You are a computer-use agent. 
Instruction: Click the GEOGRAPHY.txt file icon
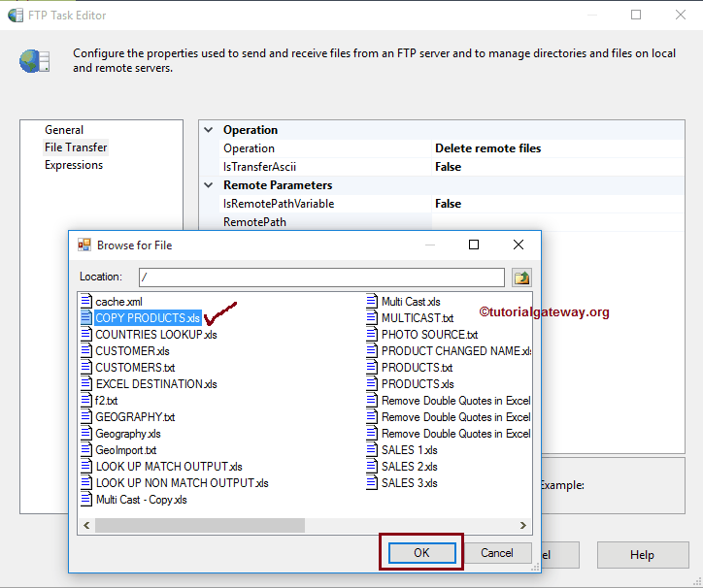click(x=86, y=417)
